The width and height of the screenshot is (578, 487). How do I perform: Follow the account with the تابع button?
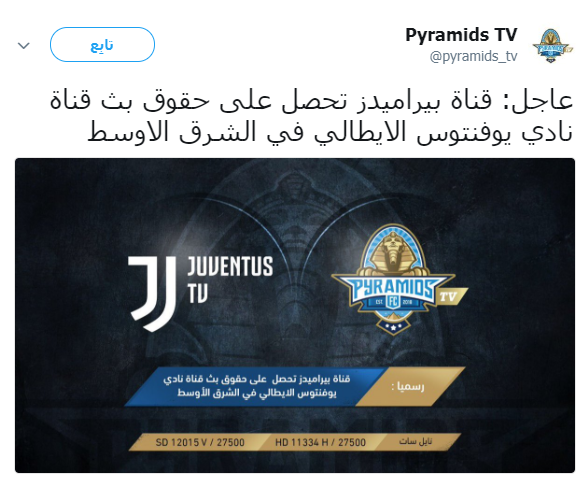[102, 45]
